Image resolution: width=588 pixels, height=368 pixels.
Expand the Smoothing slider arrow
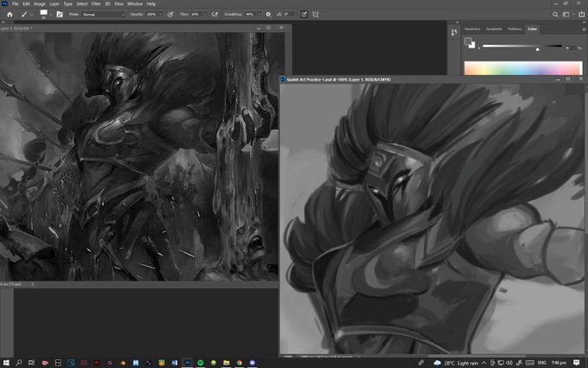(259, 14)
